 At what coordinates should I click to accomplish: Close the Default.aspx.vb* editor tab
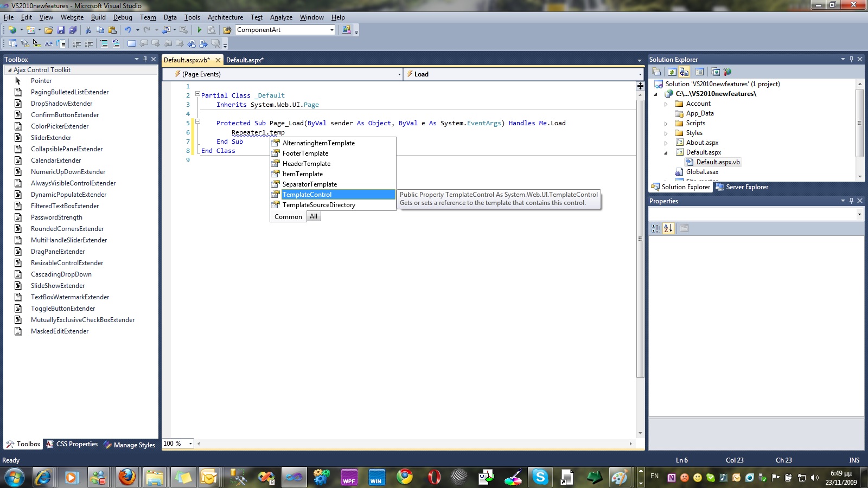218,60
